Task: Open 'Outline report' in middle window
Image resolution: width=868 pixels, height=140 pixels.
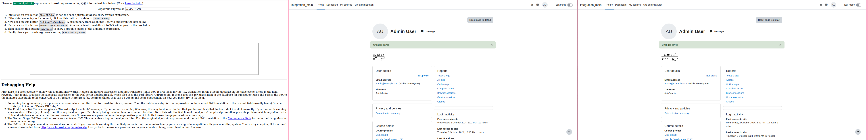Action: pyautogui.click(x=444, y=85)
